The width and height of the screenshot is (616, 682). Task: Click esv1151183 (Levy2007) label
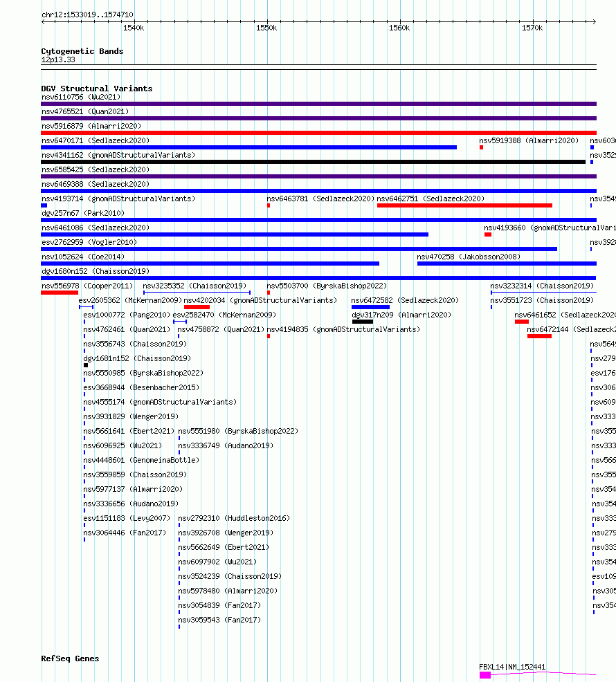pos(127,519)
